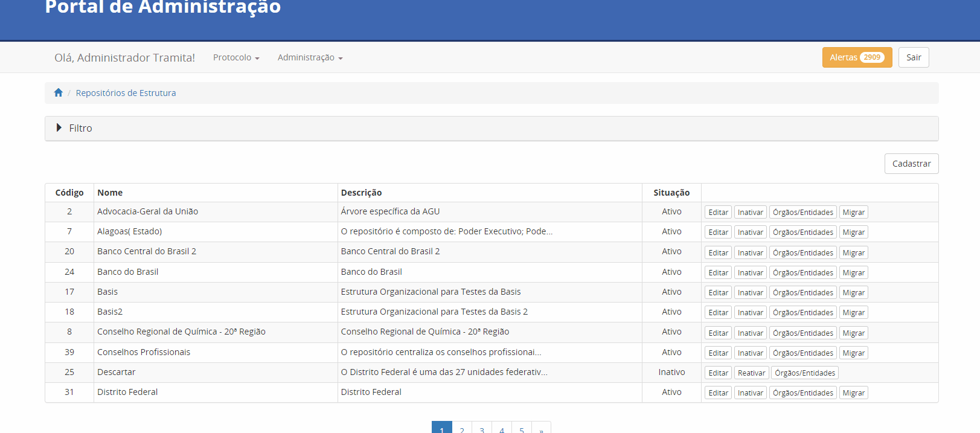Inativar the Banco do Brasil repository
Viewport: 980px width, 433px height.
(751, 272)
